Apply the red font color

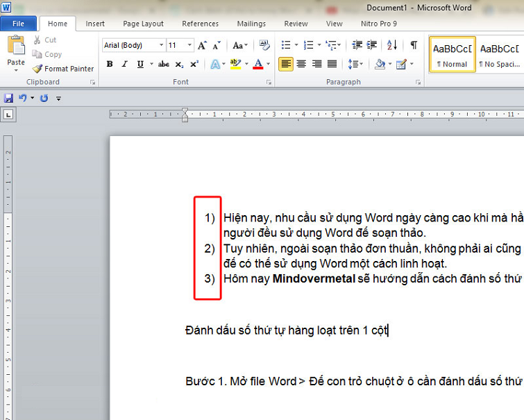(257, 65)
